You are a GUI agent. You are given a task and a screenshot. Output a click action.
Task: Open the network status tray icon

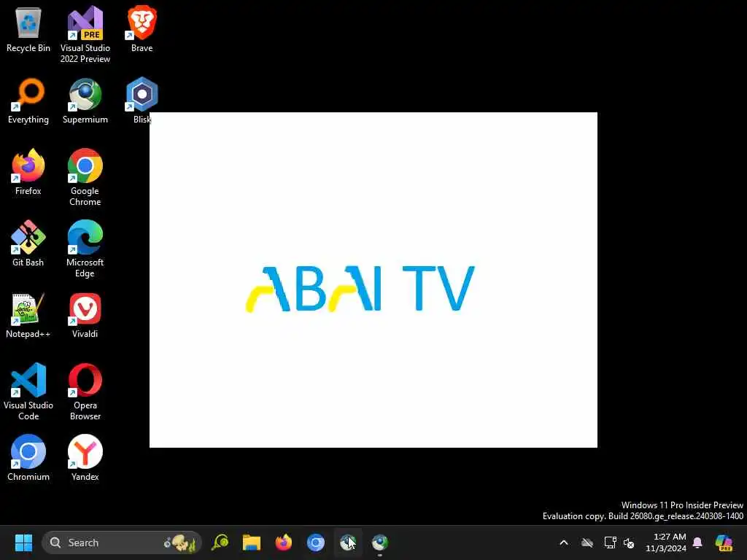[x=611, y=542]
